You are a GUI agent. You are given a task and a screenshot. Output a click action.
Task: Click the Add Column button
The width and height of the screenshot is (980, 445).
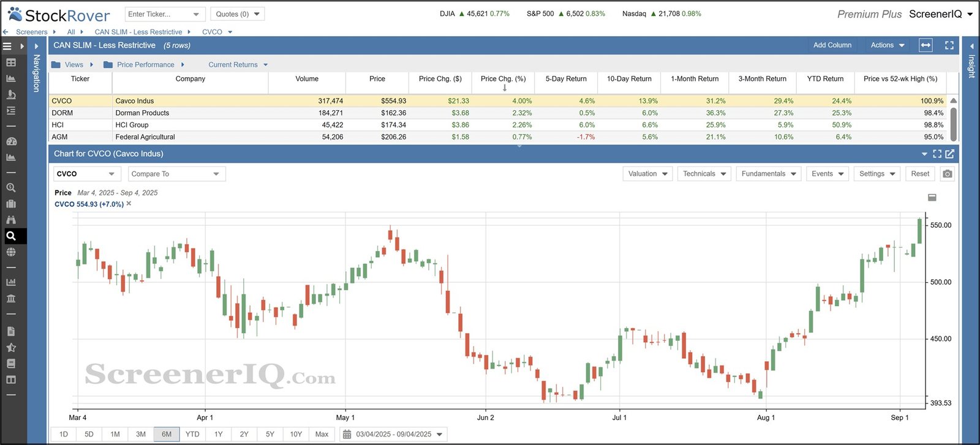click(832, 45)
